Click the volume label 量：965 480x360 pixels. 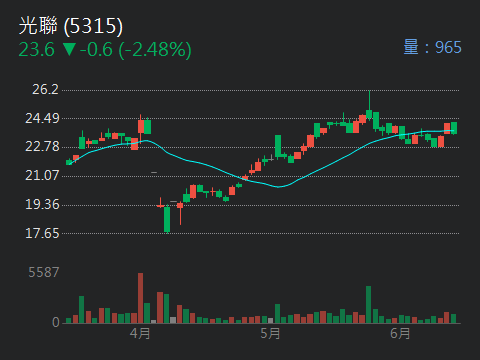pyautogui.click(x=432, y=47)
